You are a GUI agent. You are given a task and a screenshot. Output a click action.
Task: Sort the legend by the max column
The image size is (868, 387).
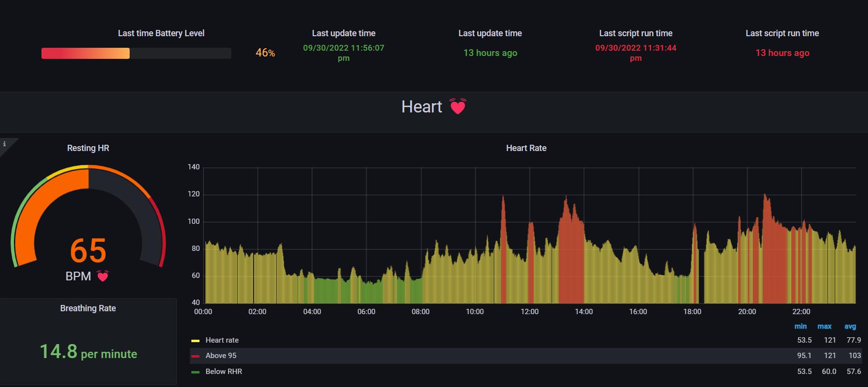[x=824, y=327]
